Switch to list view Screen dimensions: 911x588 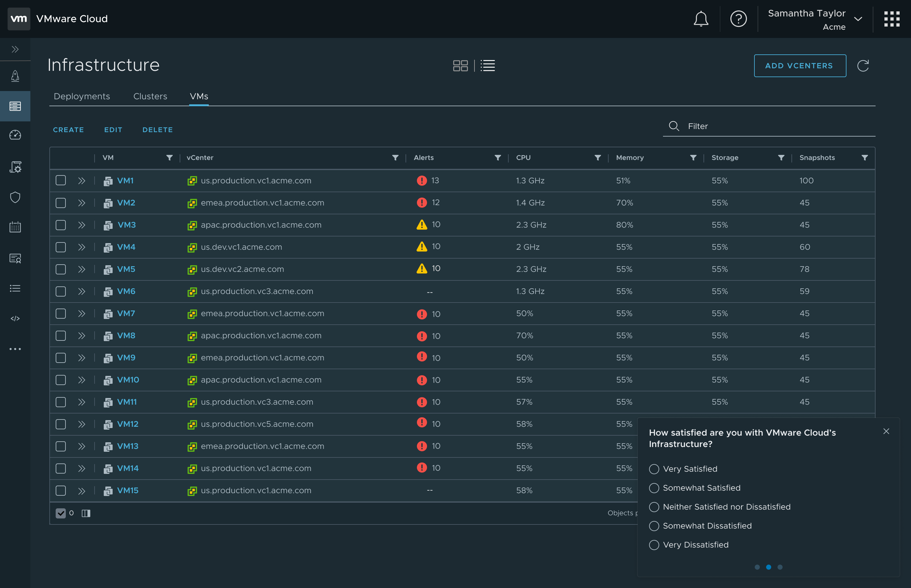click(487, 66)
